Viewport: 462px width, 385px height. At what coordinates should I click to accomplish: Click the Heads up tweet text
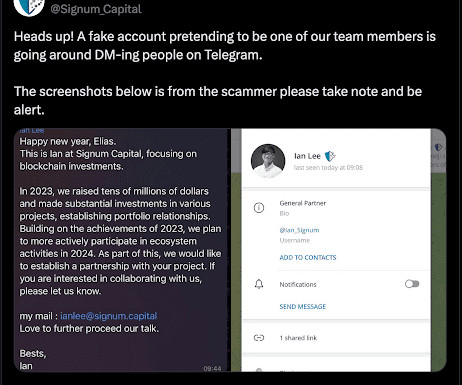coord(225,73)
